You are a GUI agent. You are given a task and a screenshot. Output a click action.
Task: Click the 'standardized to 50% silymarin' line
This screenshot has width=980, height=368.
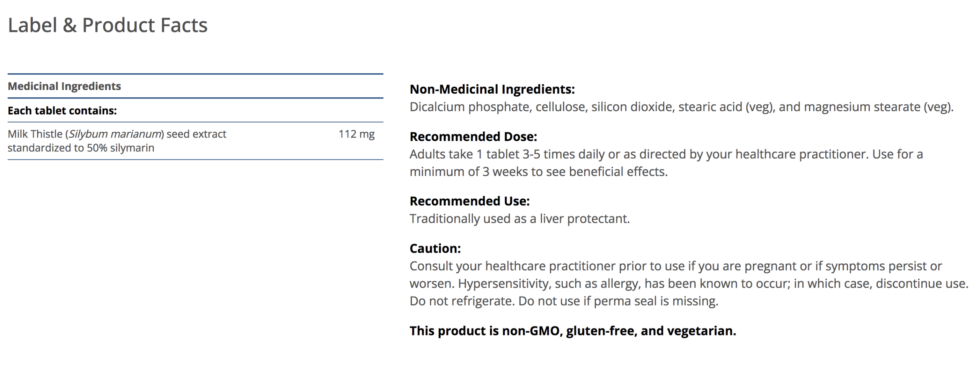click(81, 148)
